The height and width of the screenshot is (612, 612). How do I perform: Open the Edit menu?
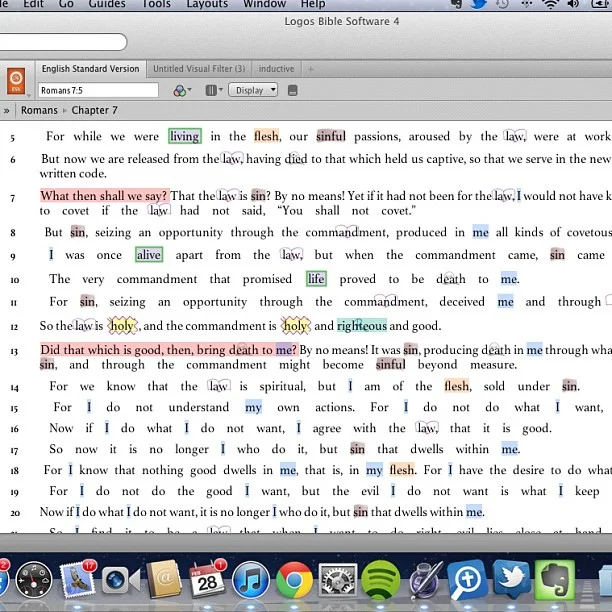34,4
